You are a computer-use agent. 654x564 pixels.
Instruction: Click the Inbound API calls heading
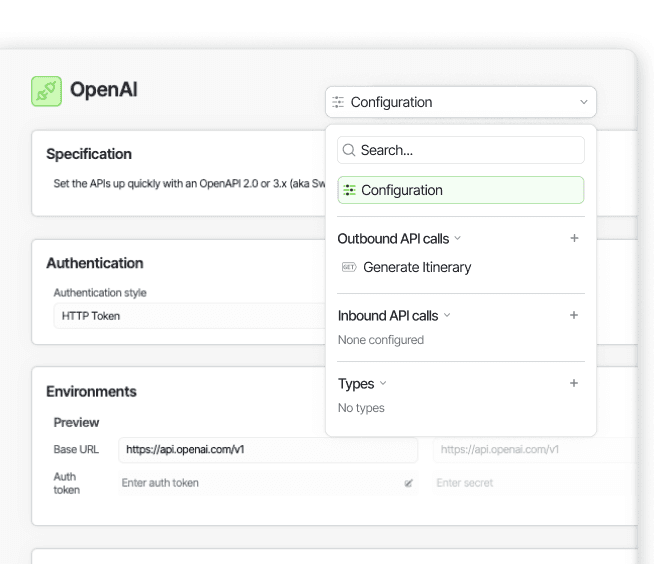point(388,316)
